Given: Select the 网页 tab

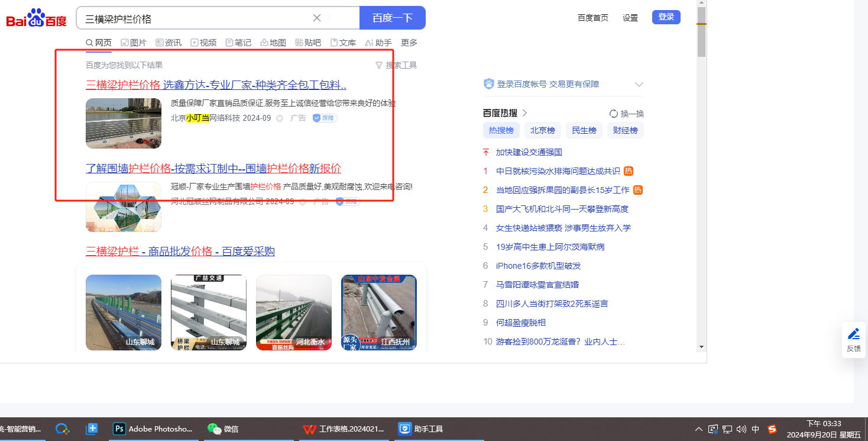Looking at the screenshot, I should [x=99, y=43].
